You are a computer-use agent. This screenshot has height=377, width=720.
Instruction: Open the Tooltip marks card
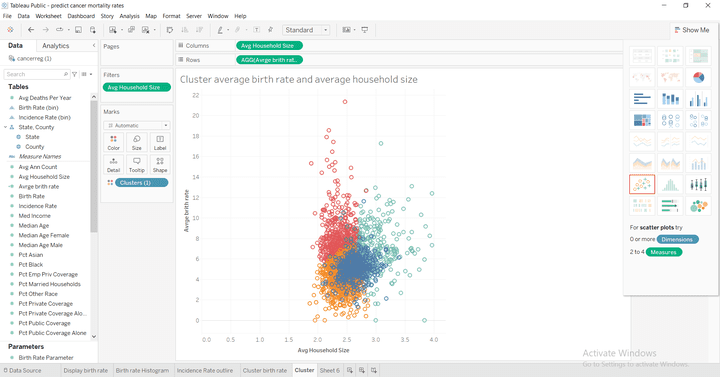(137, 164)
